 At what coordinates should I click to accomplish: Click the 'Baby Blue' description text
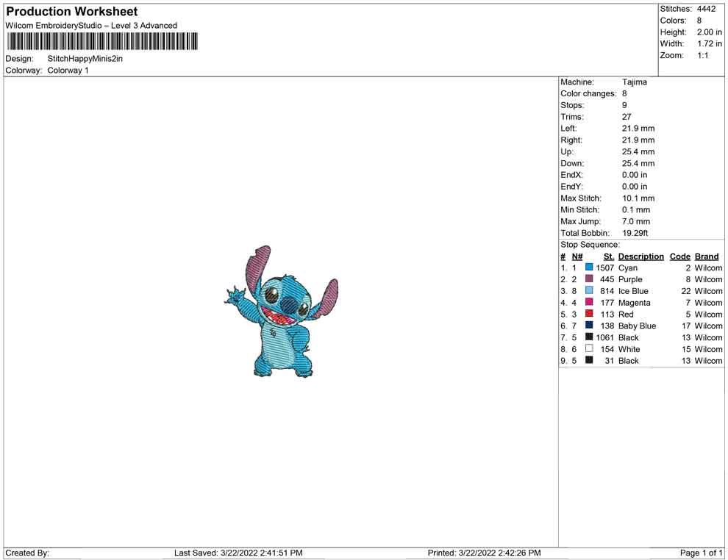(x=637, y=326)
